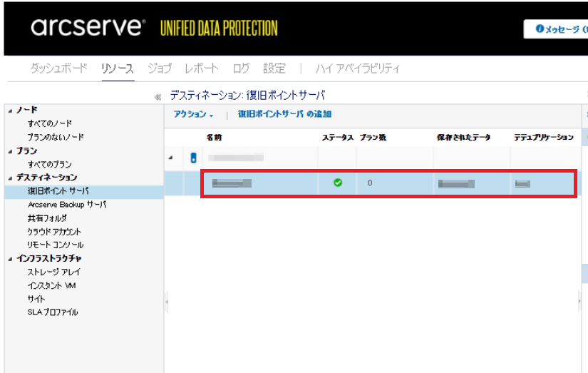This screenshot has width=588, height=373.
Task: Click the blurred server name in top row
Action: (x=236, y=158)
